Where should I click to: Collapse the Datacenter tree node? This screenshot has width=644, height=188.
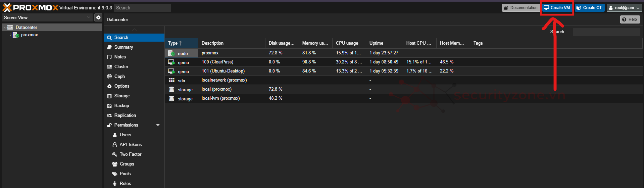5,28
